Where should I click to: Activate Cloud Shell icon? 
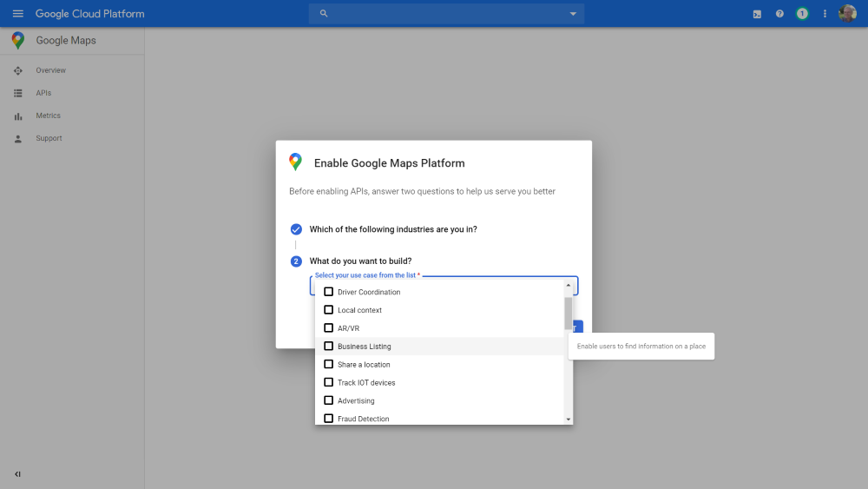pyautogui.click(x=757, y=15)
